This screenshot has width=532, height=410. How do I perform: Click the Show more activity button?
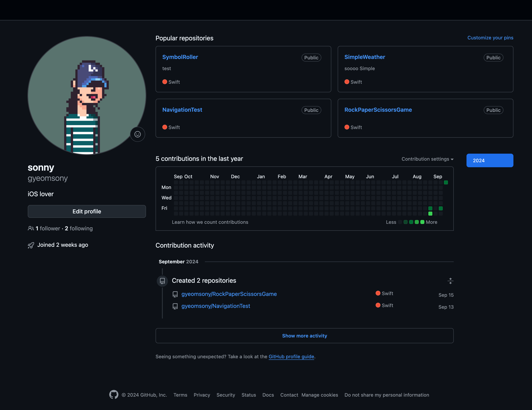tap(304, 336)
